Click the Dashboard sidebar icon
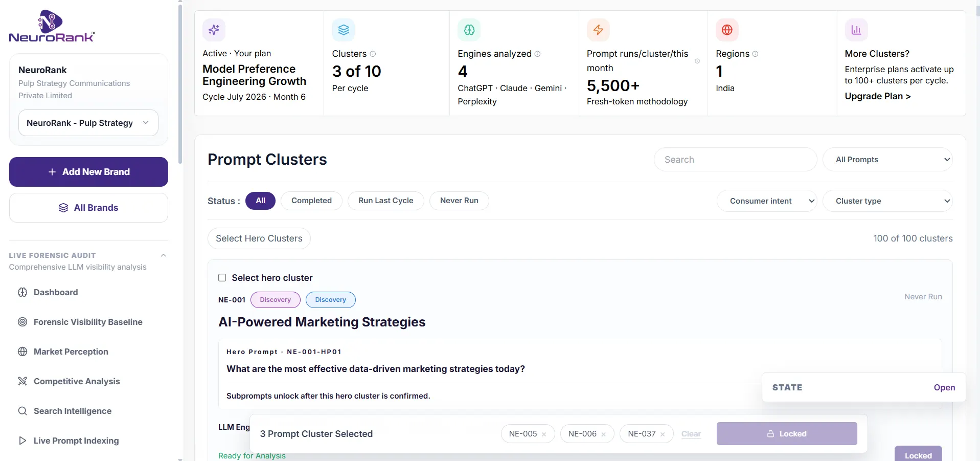This screenshot has height=461, width=980. (22, 292)
